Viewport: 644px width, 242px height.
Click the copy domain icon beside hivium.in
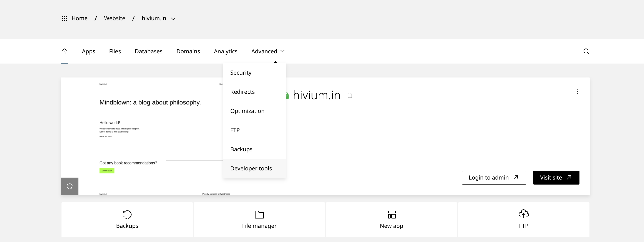pos(350,96)
